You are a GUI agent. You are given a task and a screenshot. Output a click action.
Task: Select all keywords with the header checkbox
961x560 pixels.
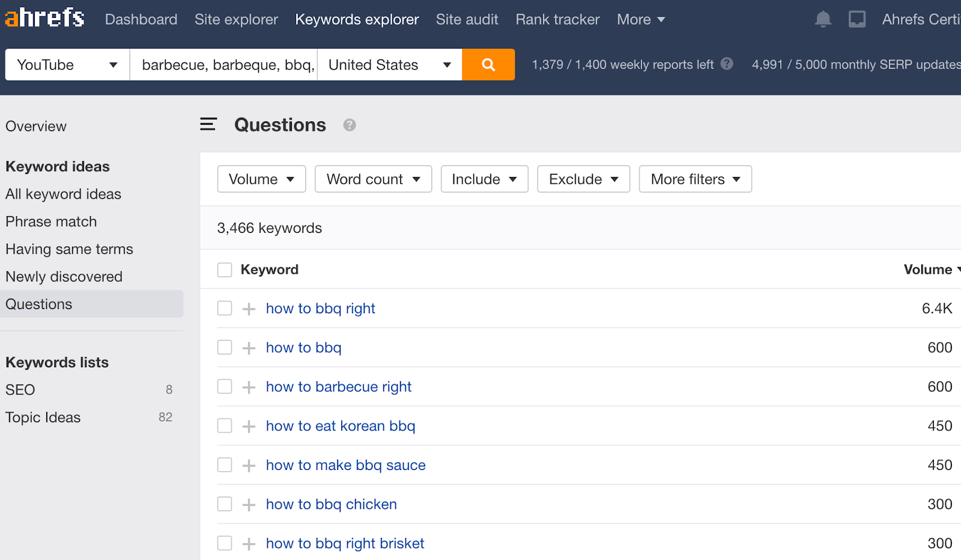pyautogui.click(x=224, y=269)
